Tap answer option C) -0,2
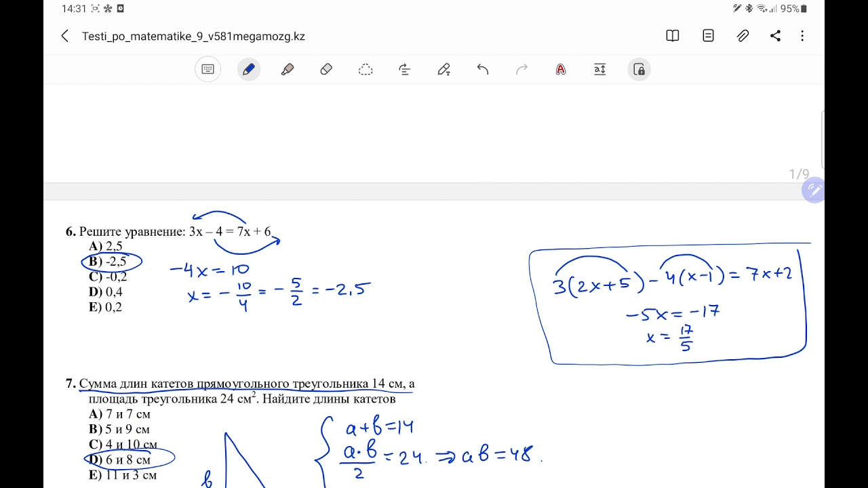 point(107,277)
